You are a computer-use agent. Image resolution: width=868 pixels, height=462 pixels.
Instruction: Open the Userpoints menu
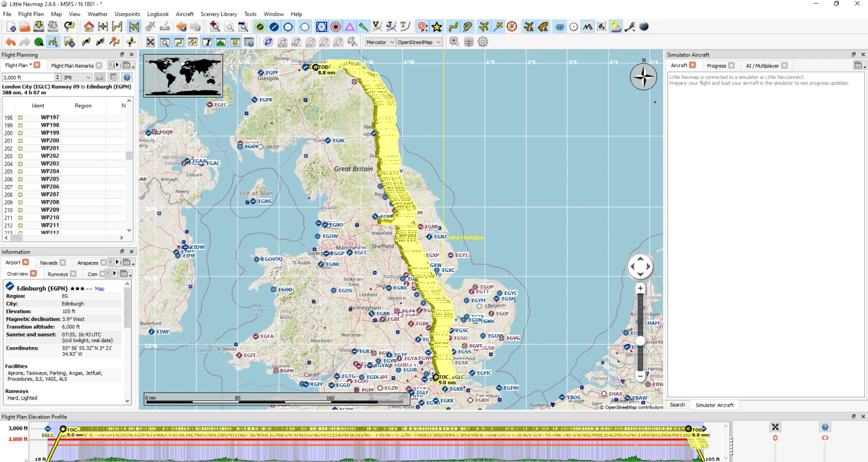tap(127, 14)
